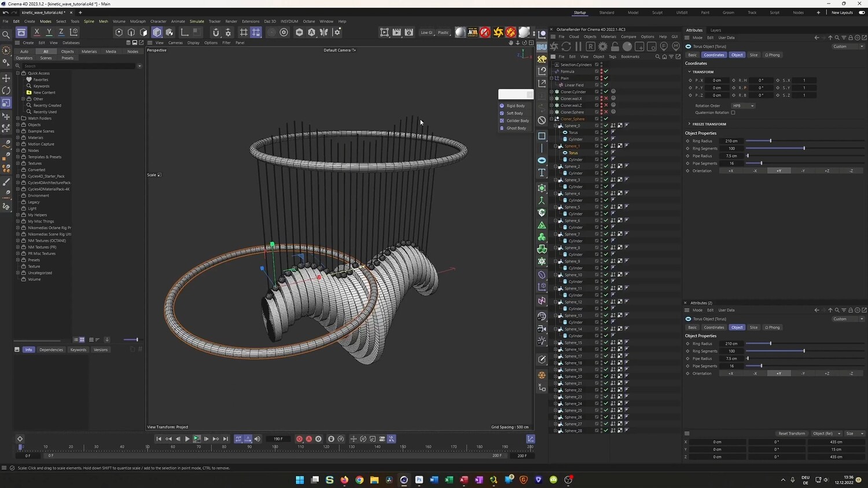This screenshot has height=488, width=868.
Task: Open Octane render settings gear
Action: tap(603, 46)
